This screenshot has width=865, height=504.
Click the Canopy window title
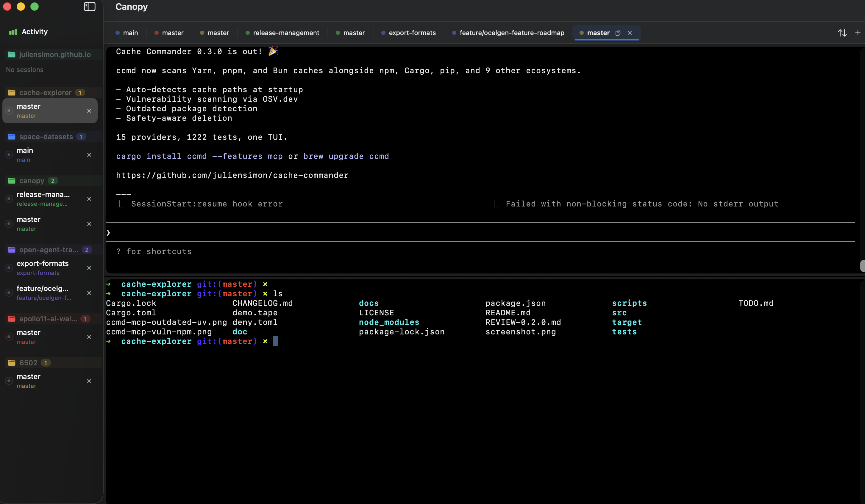point(132,7)
